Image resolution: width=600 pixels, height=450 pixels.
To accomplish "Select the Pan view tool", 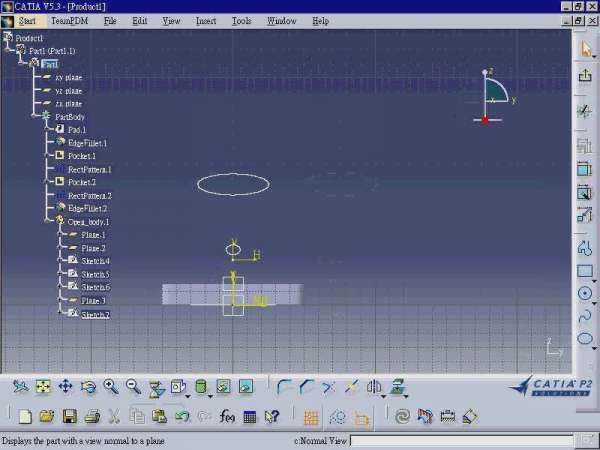I will [x=65, y=387].
